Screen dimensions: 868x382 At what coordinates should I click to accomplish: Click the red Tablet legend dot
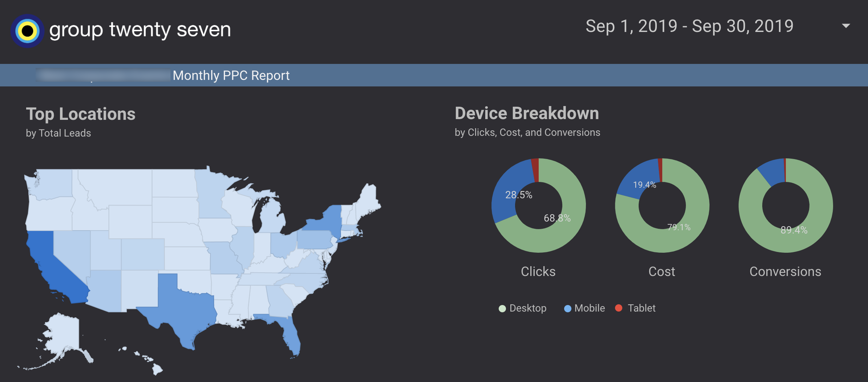[x=619, y=308]
